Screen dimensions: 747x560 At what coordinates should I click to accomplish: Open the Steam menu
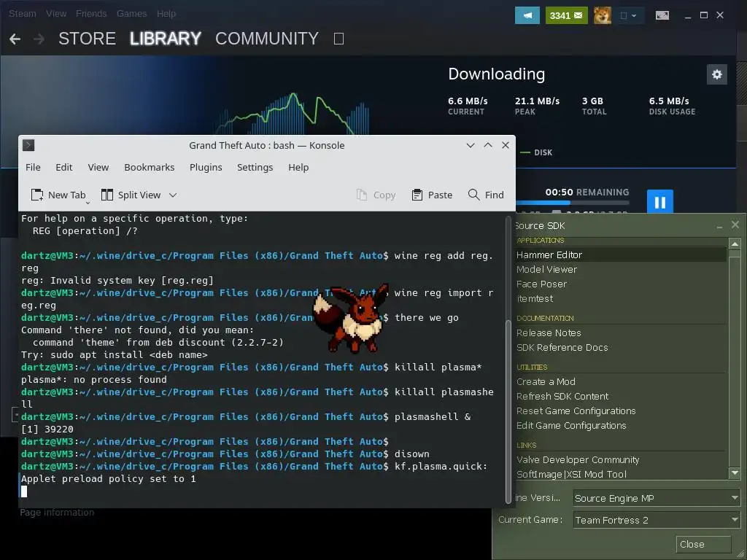click(x=23, y=14)
